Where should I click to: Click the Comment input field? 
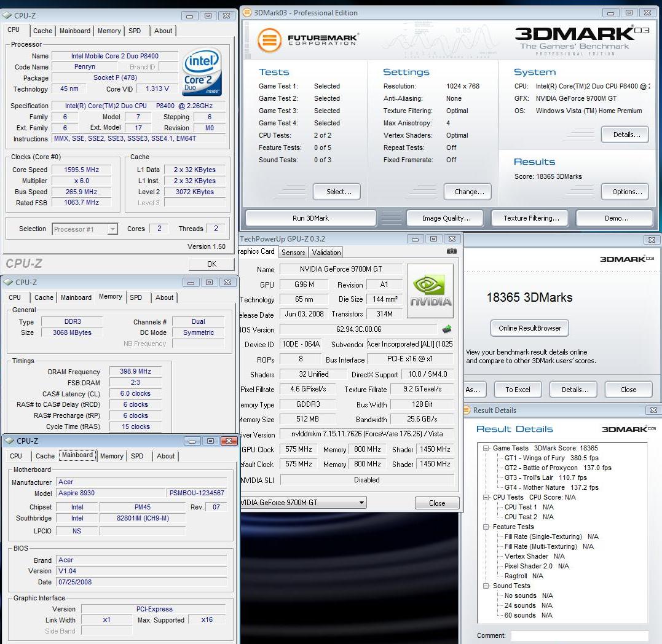tap(579, 635)
